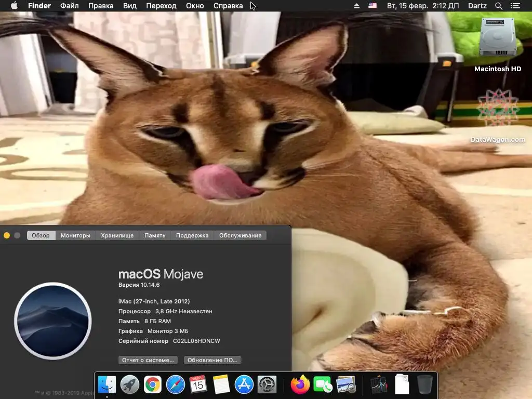Select the DataWagon.com desktop item
Image resolution: width=532 pixels, height=399 pixels.
[x=498, y=116]
